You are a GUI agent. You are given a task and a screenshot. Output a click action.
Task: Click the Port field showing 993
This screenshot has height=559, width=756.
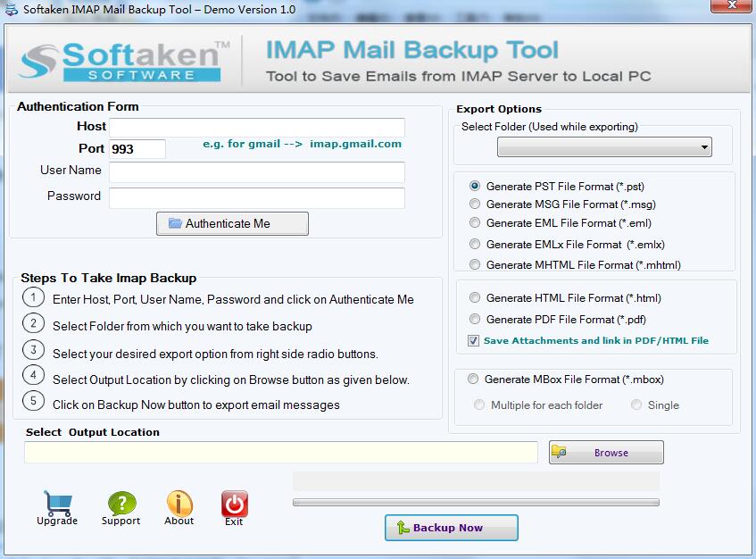[137, 148]
